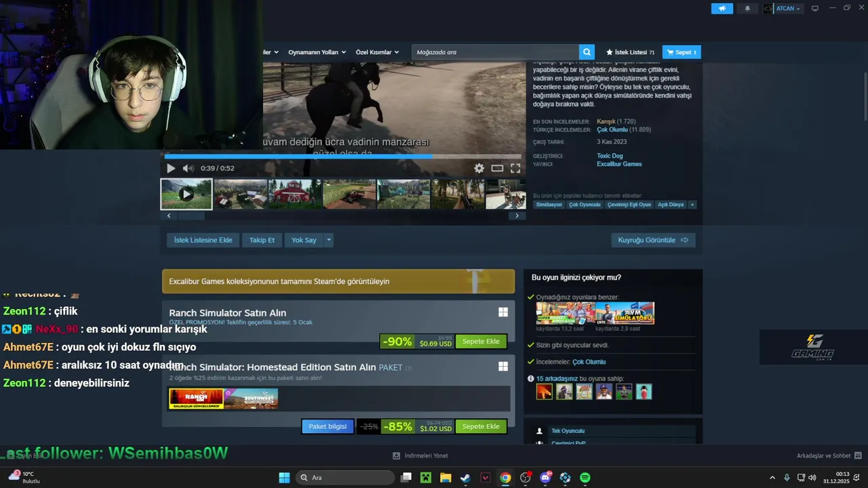
Task: Open İstek Listesi wishlist button
Action: pos(631,52)
